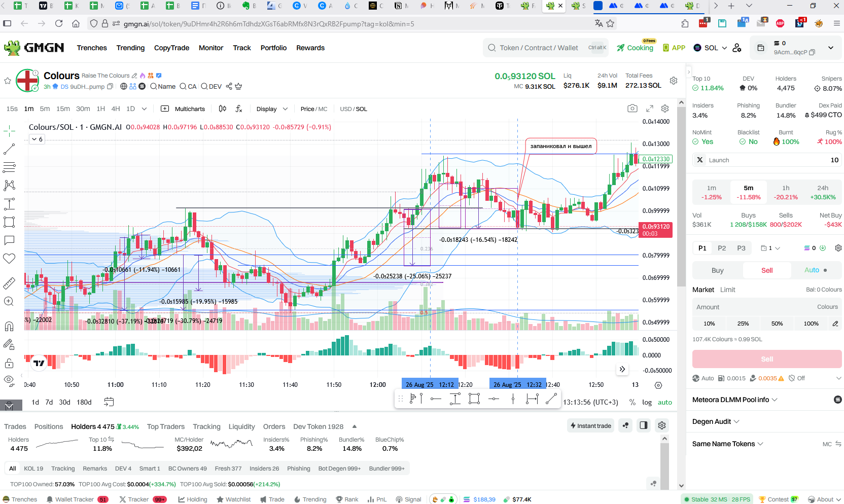Switch chart currency USD / SOL
This screenshot has width=844, height=504.
click(x=354, y=109)
